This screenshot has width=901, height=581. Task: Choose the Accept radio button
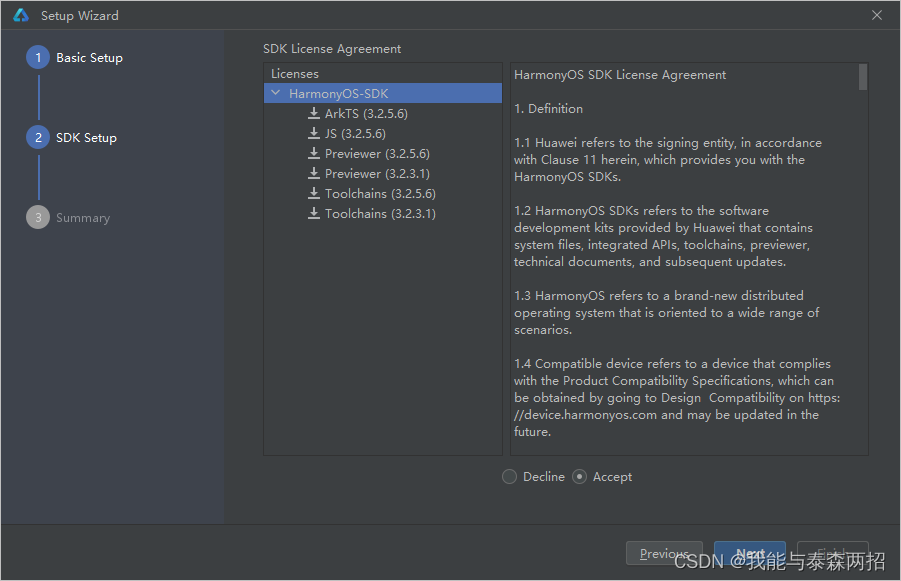pos(579,476)
